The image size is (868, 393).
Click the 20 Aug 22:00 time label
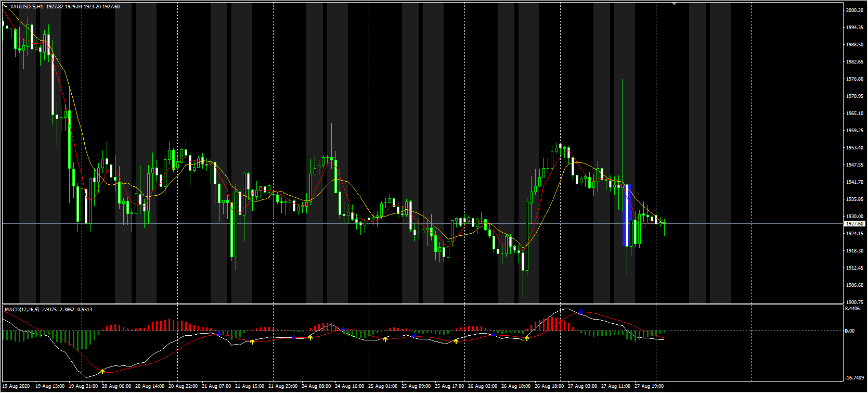[x=183, y=386]
